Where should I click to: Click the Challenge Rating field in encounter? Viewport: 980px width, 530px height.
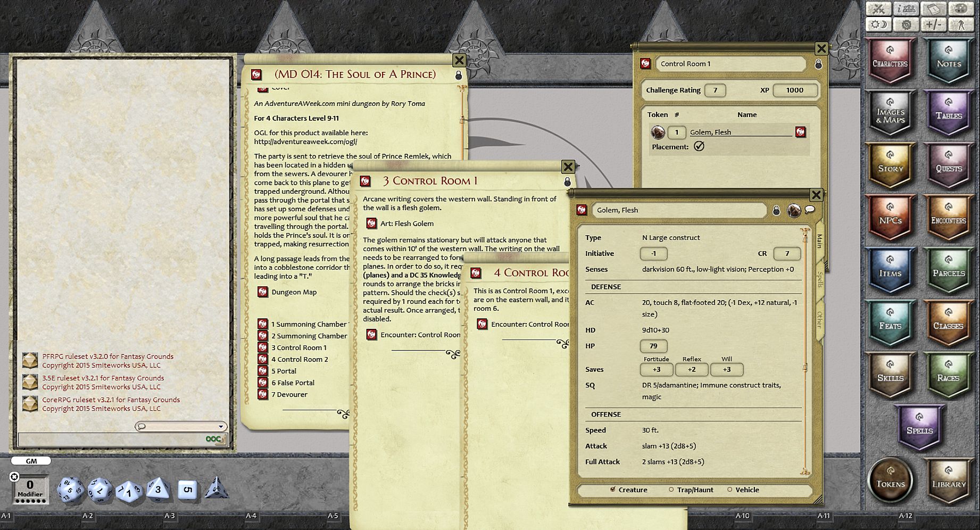pyautogui.click(x=715, y=90)
